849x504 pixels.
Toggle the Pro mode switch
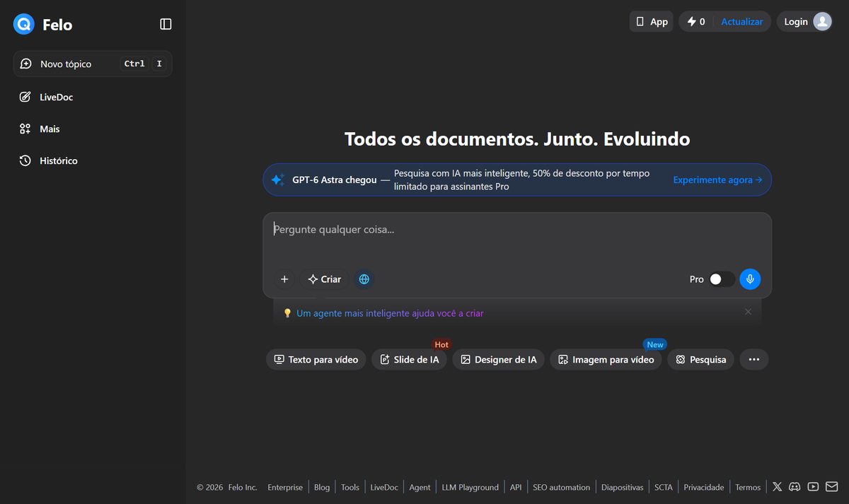722,279
